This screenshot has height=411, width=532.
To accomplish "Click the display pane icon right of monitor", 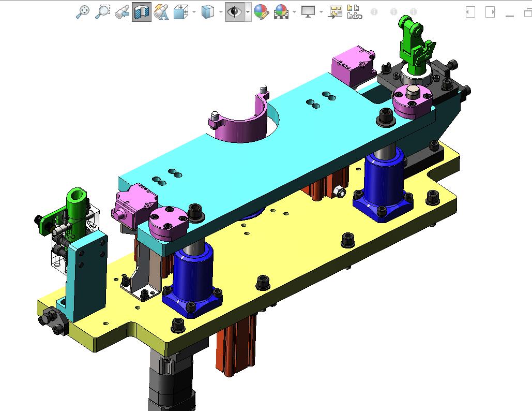I will click(335, 12).
